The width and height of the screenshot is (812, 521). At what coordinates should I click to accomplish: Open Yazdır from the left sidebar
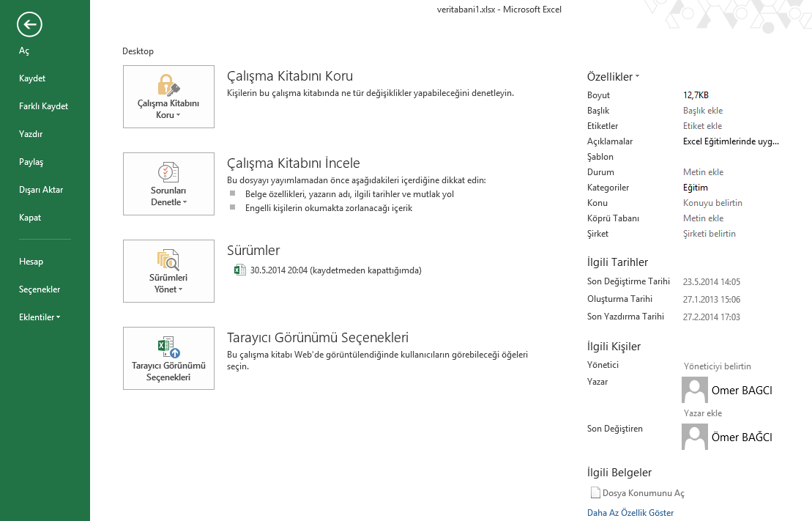pyautogui.click(x=31, y=134)
